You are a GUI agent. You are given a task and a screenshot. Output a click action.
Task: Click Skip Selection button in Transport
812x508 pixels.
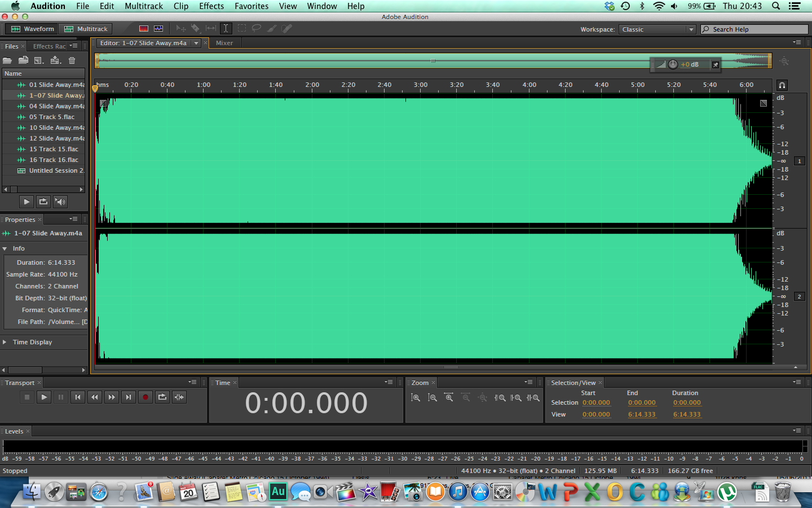[179, 397]
